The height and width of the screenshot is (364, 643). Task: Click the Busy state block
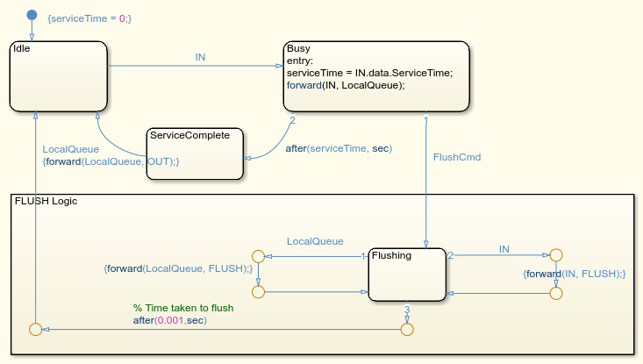point(376,76)
